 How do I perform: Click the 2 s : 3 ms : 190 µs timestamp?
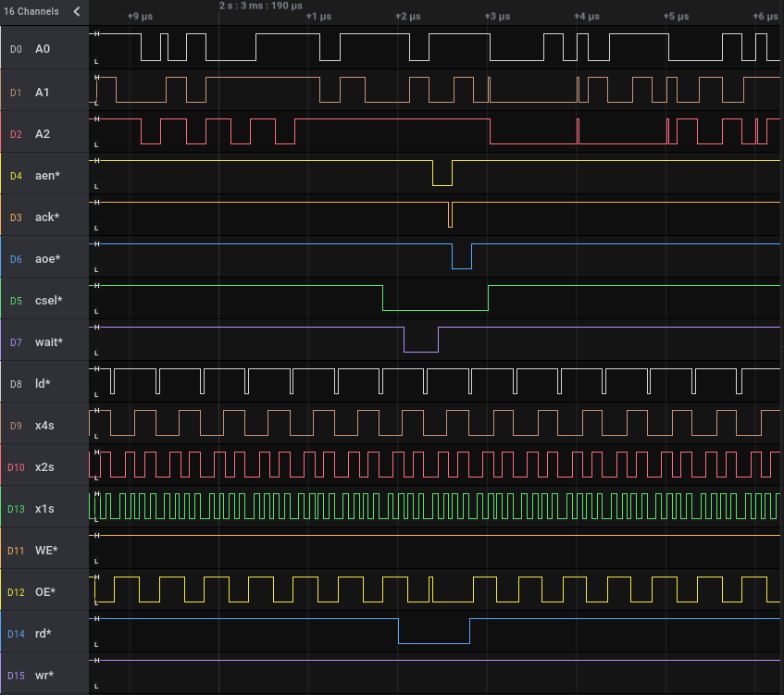tap(260, 6)
